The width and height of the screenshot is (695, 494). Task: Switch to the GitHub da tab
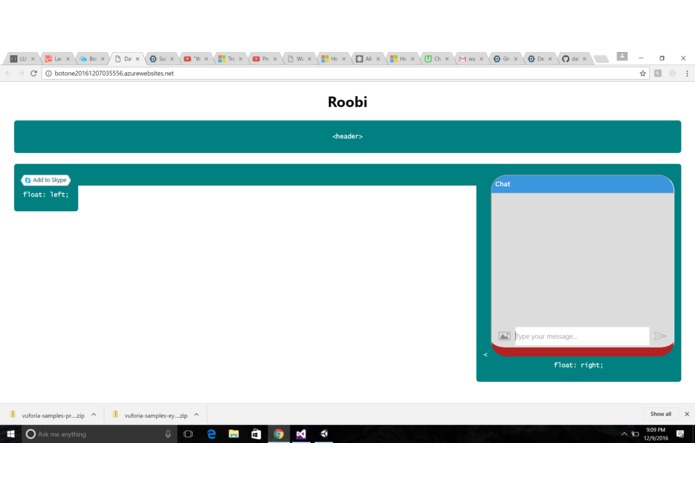[572, 59]
